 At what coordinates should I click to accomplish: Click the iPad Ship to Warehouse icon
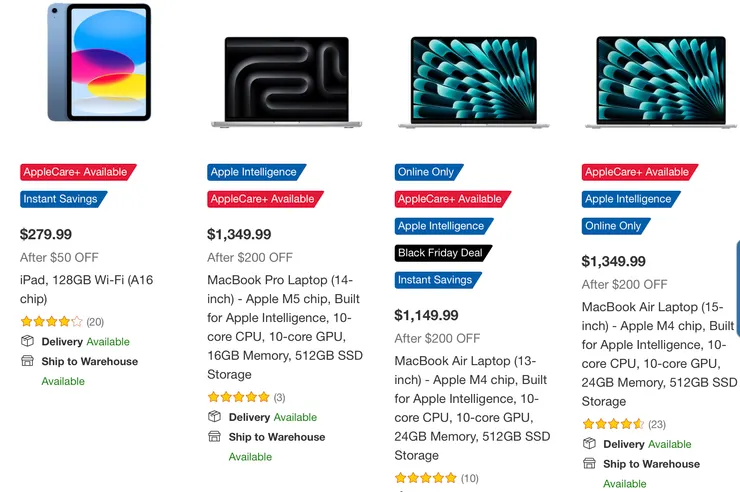pos(28,361)
